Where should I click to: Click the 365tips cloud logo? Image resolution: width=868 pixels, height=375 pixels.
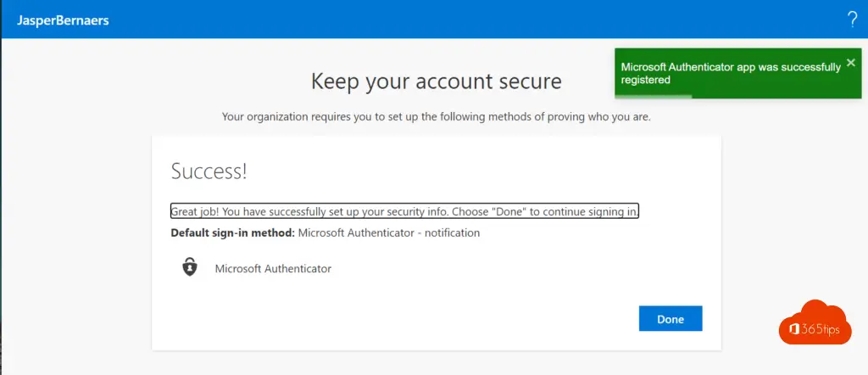coord(814,322)
